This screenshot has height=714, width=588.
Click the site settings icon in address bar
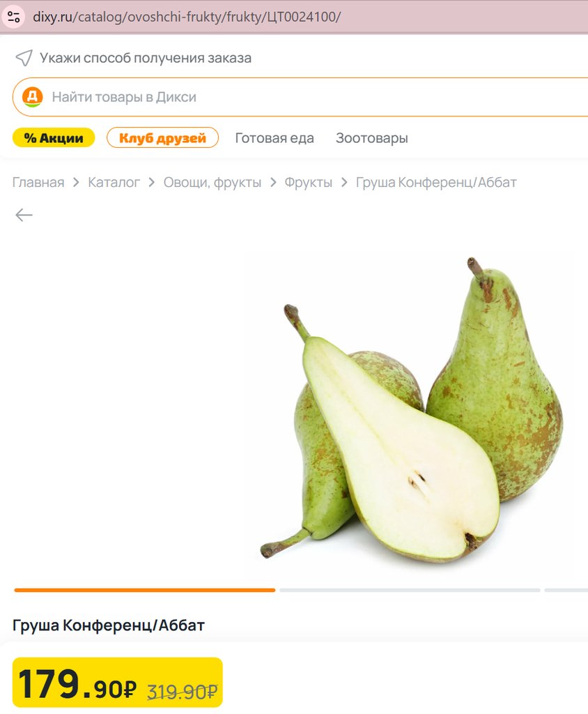click(x=14, y=17)
